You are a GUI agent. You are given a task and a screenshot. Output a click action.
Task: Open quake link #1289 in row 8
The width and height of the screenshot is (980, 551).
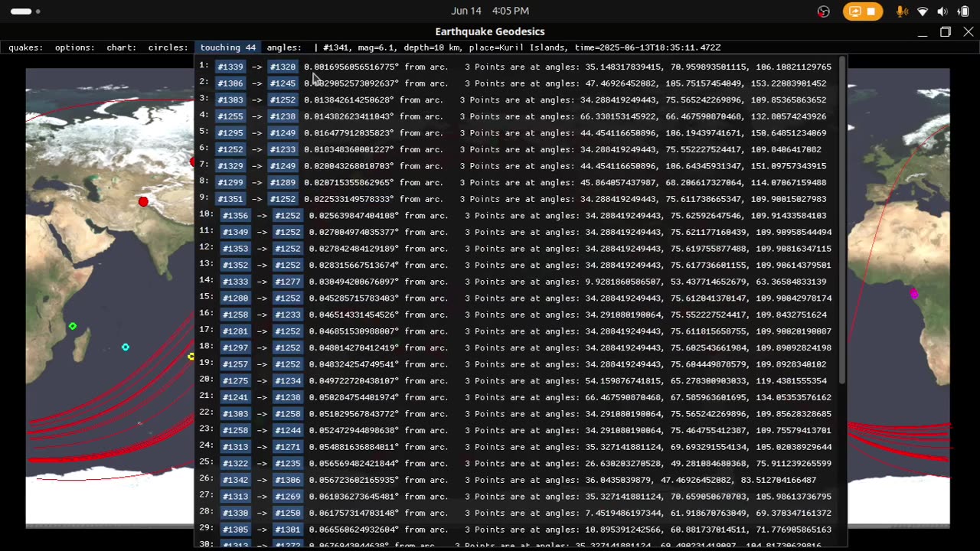(x=283, y=183)
